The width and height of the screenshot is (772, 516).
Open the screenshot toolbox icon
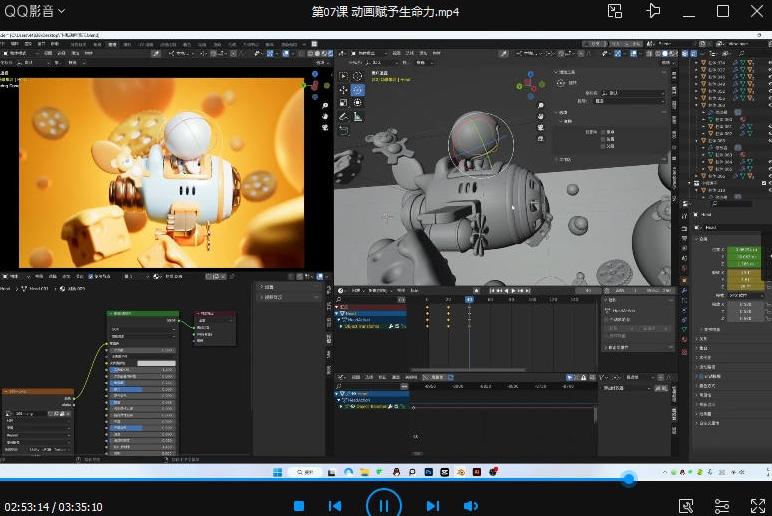point(687,506)
